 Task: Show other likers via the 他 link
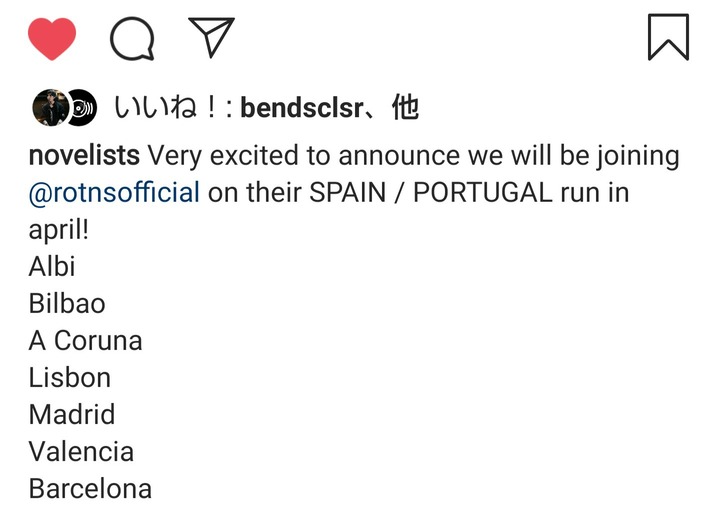[x=405, y=107]
